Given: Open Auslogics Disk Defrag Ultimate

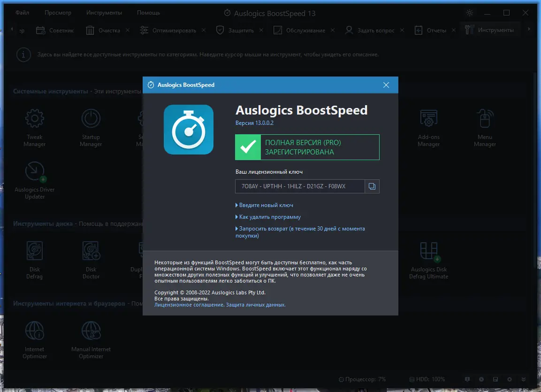Looking at the screenshot, I should 428,258.
